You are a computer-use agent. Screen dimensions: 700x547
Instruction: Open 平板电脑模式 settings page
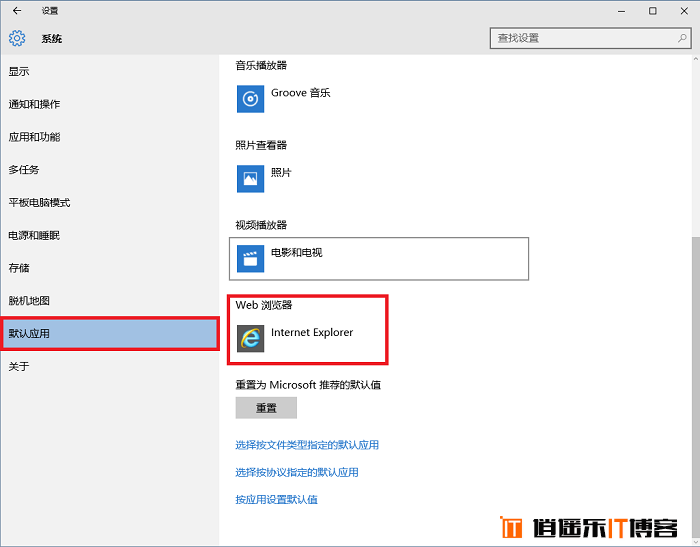tap(109, 203)
